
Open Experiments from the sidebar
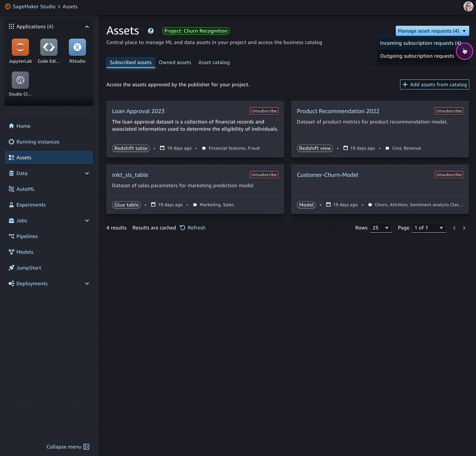click(49, 205)
